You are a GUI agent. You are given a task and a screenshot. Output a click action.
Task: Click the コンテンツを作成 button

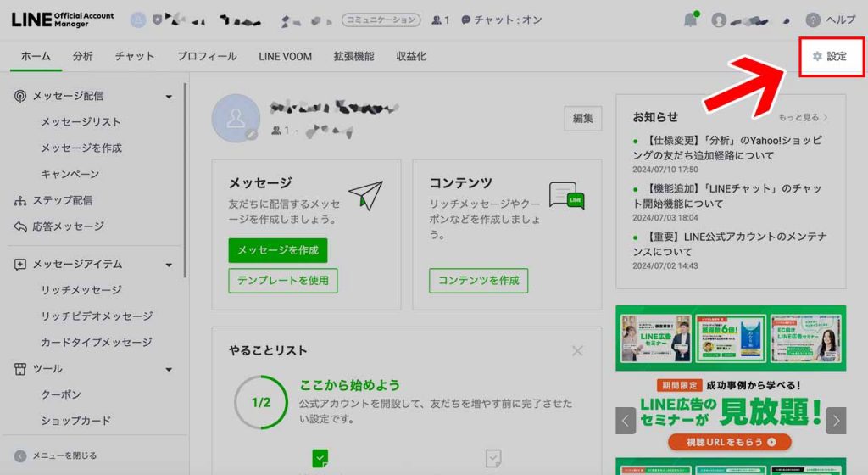pos(478,281)
